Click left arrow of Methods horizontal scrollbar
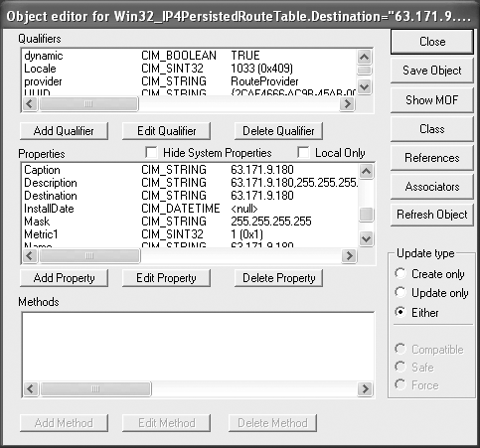The image size is (480, 448). (x=31, y=388)
